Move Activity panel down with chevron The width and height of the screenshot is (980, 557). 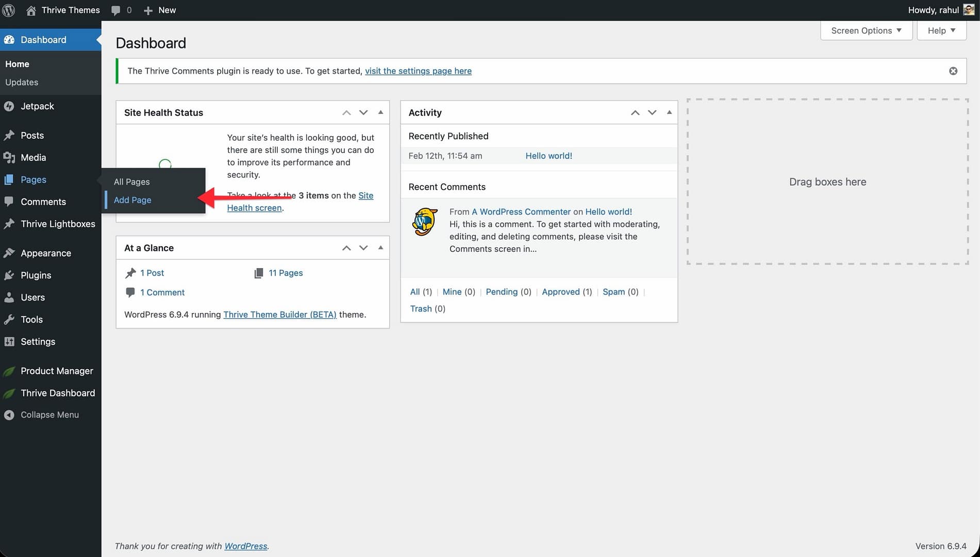[x=652, y=112]
